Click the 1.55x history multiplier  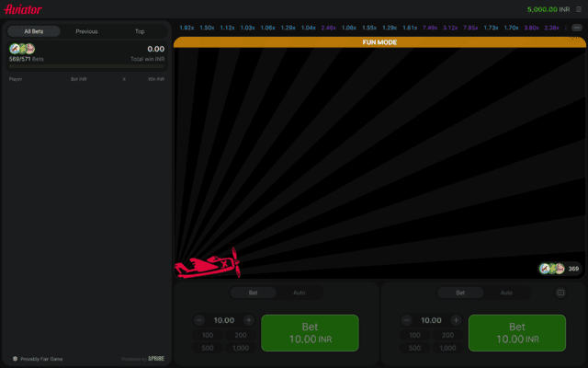coord(369,28)
